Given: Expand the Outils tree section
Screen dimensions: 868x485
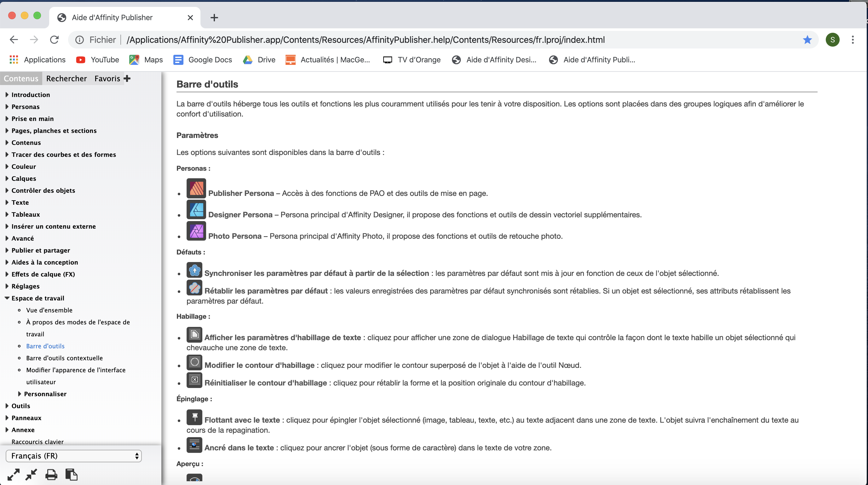Looking at the screenshot, I should (7, 406).
